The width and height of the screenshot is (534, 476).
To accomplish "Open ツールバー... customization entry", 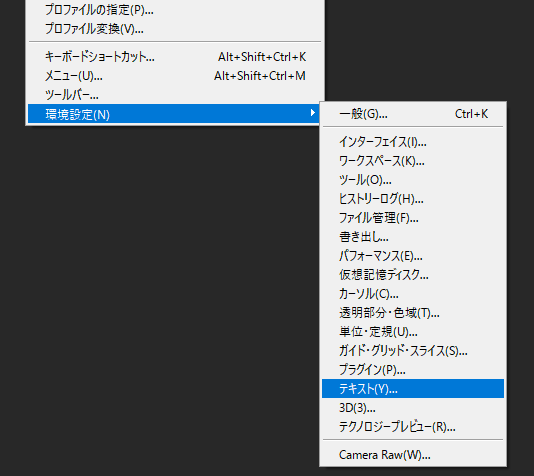I will pos(175,95).
